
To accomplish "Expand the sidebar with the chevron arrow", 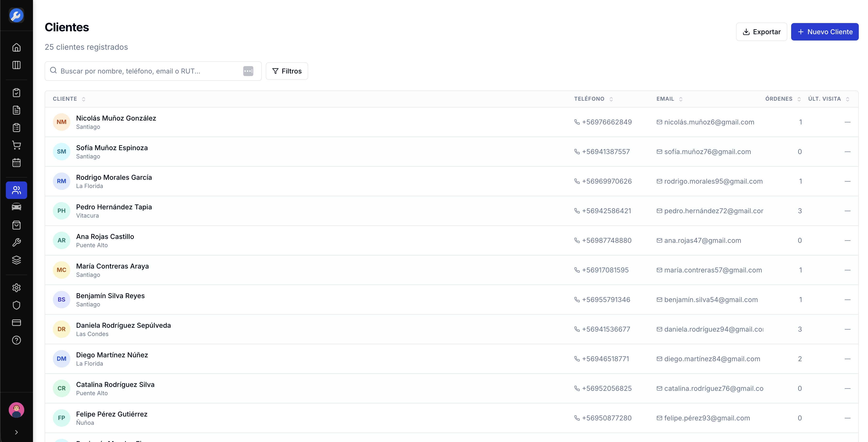I will (16, 432).
